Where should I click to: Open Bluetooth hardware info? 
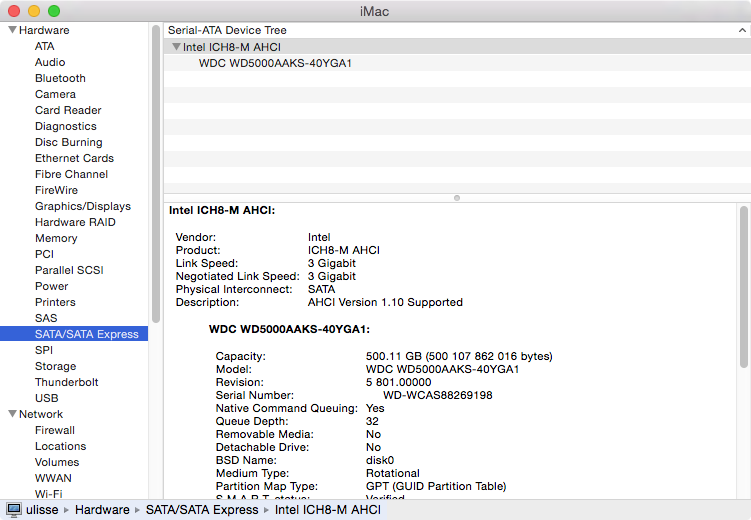click(x=60, y=78)
